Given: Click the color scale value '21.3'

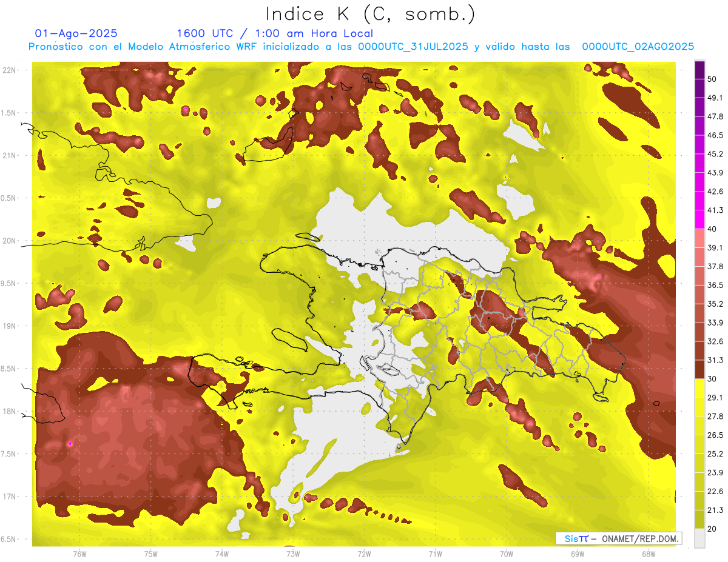Looking at the screenshot, I should pos(715,510).
